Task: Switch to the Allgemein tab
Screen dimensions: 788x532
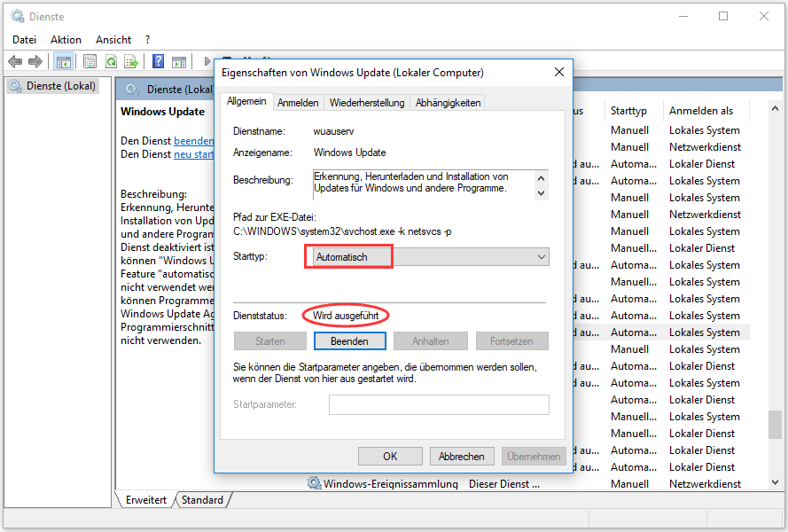Action: (x=246, y=101)
